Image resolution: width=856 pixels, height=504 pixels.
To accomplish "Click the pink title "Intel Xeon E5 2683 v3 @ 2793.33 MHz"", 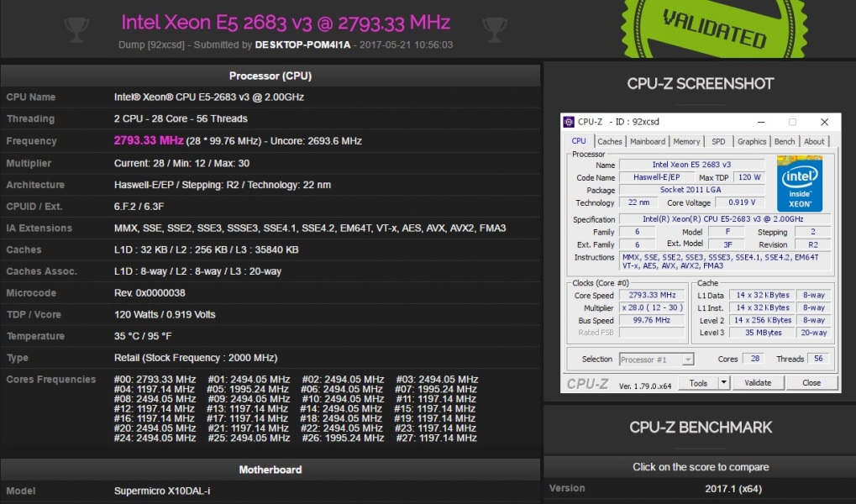I will click(286, 23).
